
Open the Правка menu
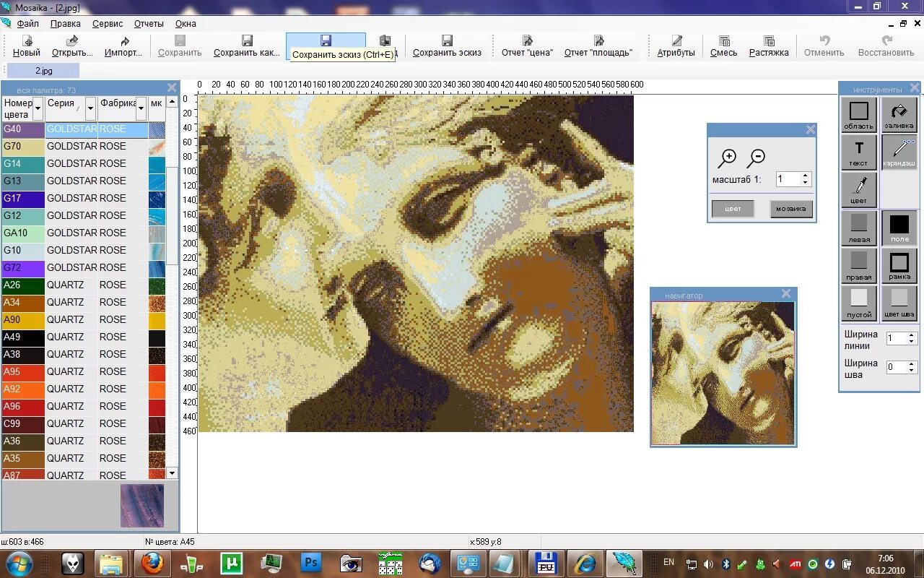point(66,23)
